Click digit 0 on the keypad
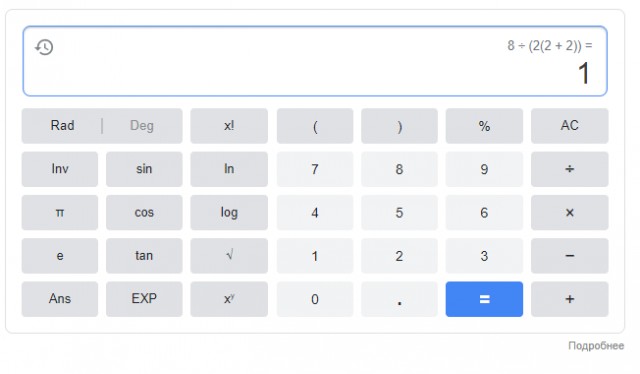640x374 pixels. (315, 299)
